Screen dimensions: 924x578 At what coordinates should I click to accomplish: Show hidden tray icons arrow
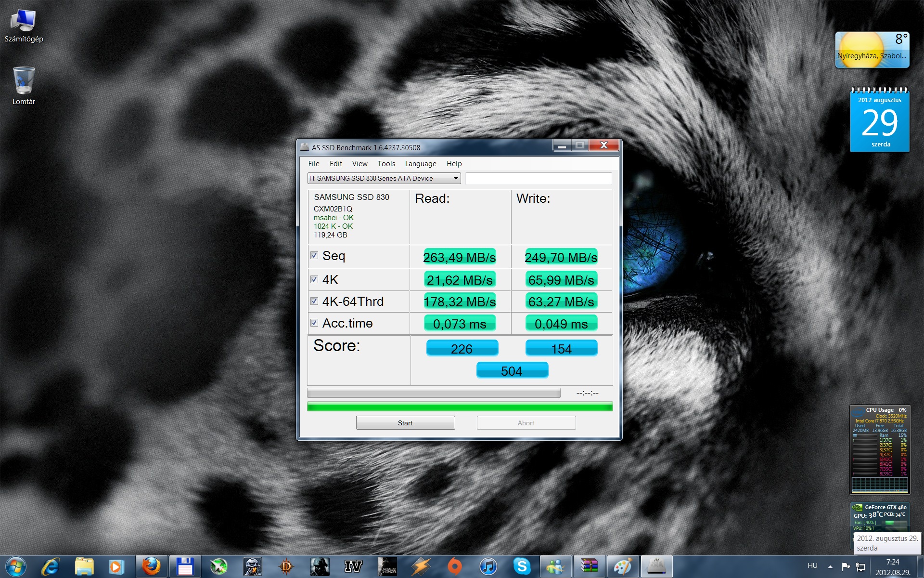[x=830, y=566]
